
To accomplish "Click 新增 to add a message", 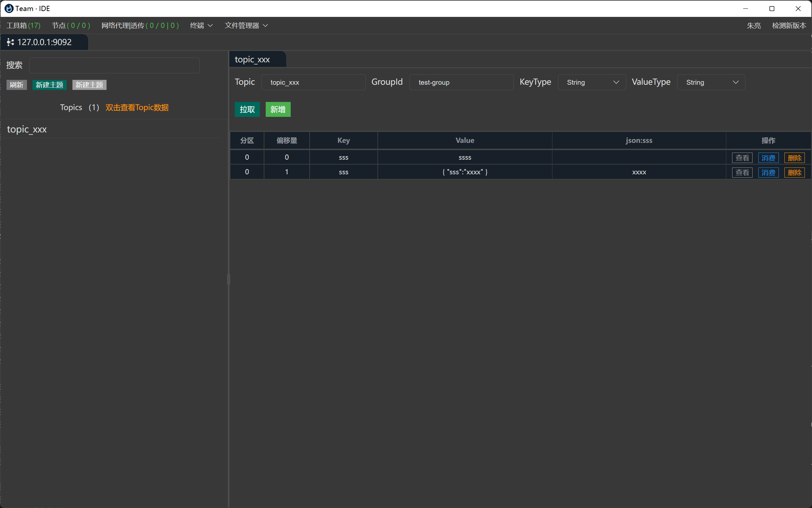I will click(277, 109).
